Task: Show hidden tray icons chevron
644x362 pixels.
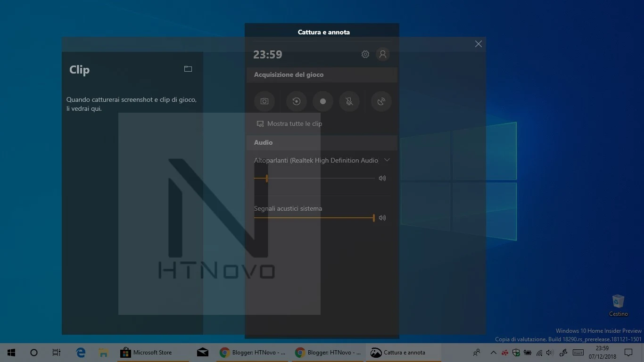Action: [x=493, y=353]
